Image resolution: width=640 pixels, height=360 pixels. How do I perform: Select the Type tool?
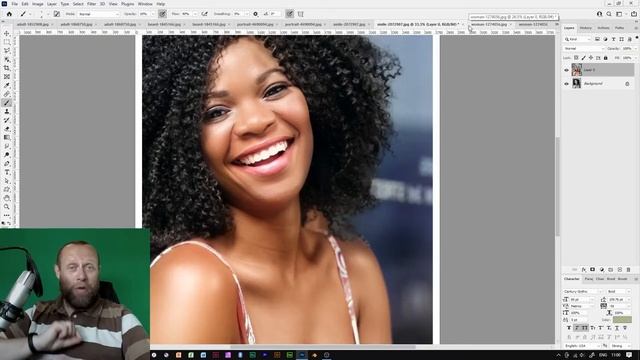click(x=7, y=172)
